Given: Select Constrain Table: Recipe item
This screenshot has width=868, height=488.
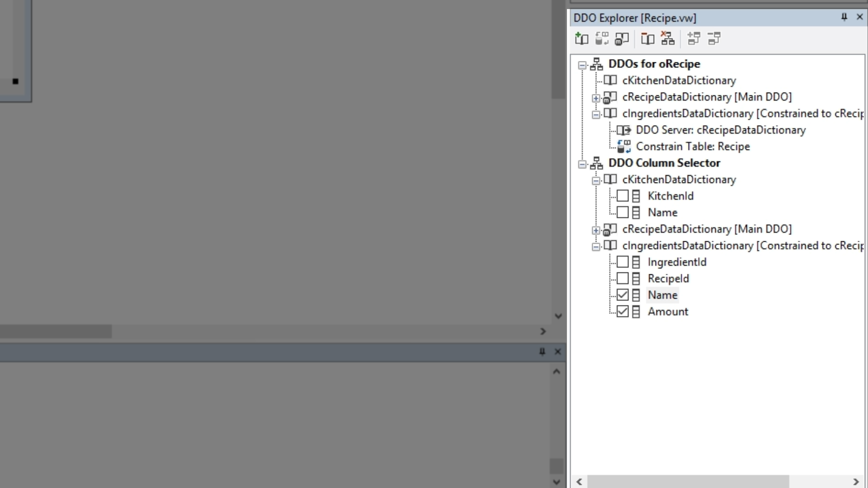Looking at the screenshot, I should click(693, 147).
